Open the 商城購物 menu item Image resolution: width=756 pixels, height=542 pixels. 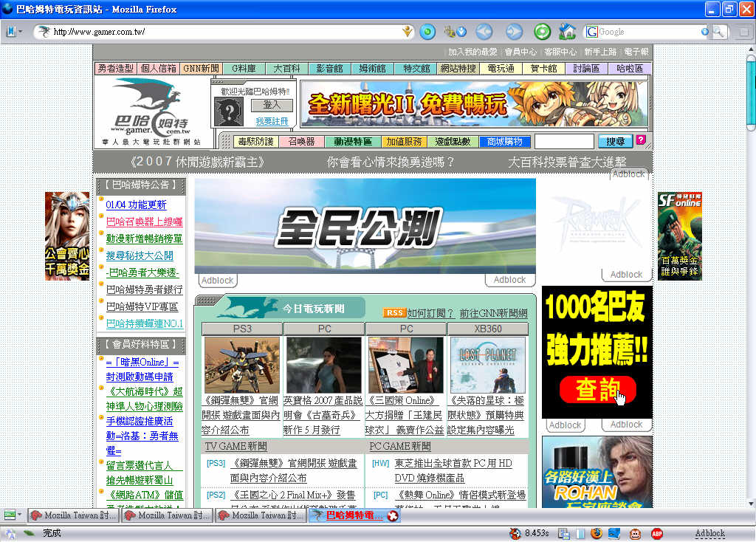point(504,142)
